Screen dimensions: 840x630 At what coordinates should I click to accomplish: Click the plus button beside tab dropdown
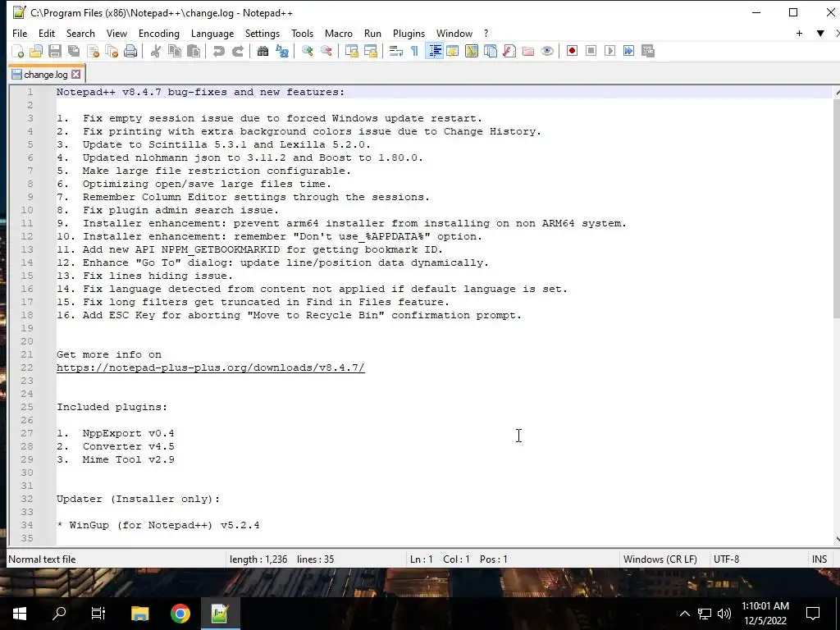pyautogui.click(x=799, y=33)
